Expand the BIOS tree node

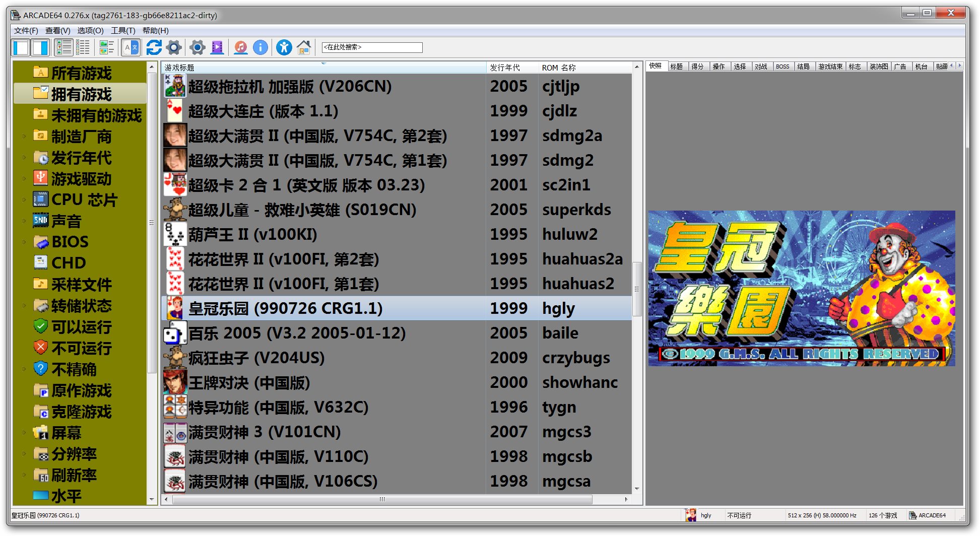tap(24, 242)
